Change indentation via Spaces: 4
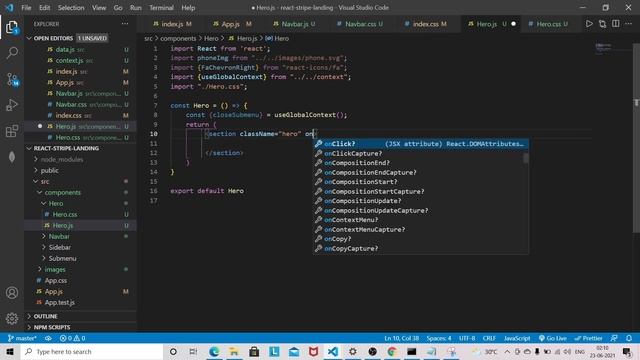 (x=439, y=338)
